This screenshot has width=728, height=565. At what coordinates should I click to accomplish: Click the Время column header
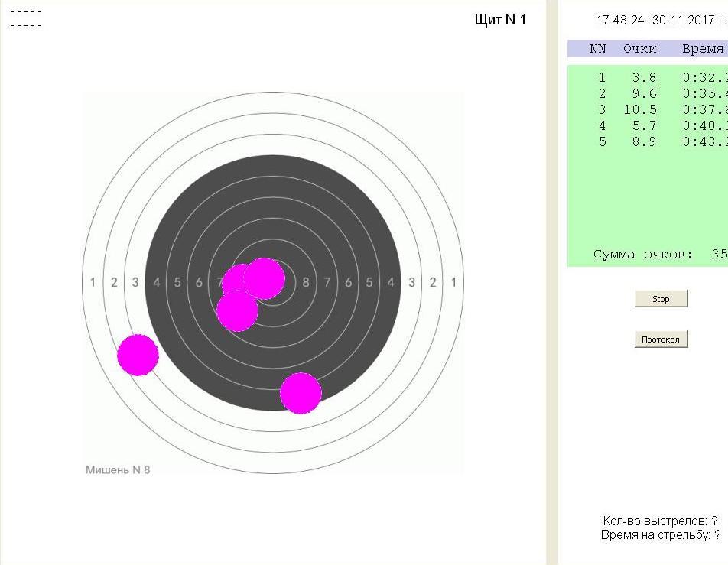click(702, 49)
